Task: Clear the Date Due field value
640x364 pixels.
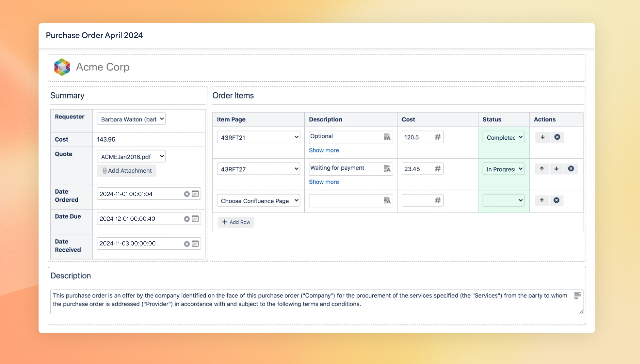Action: tap(186, 219)
